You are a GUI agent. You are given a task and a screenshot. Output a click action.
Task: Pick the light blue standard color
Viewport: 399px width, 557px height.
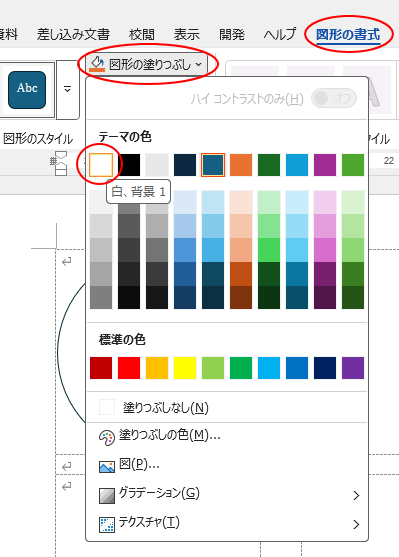269,368
